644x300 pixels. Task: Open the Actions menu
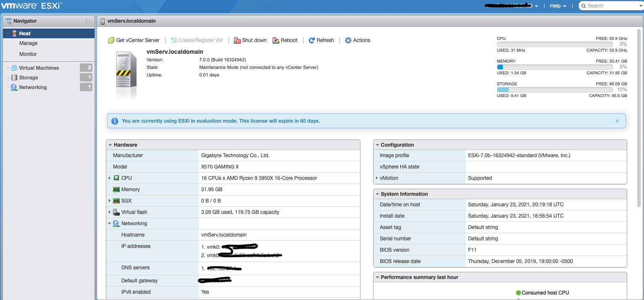pos(357,40)
